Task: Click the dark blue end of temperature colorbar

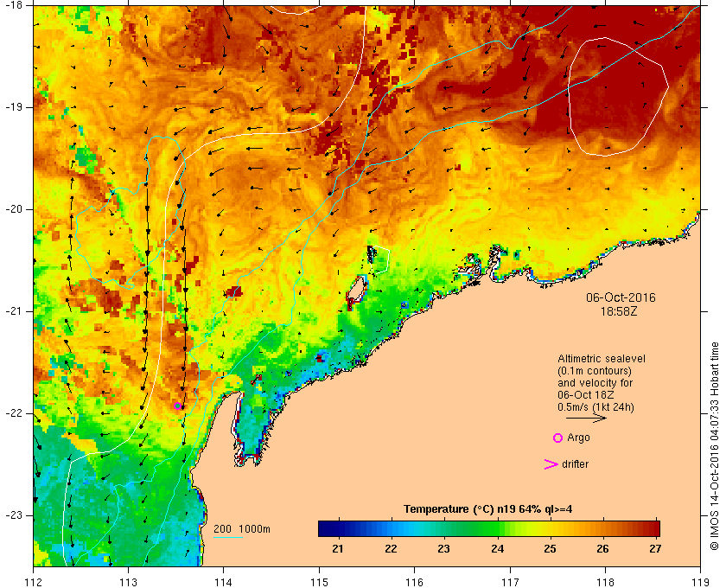Action: [327, 528]
